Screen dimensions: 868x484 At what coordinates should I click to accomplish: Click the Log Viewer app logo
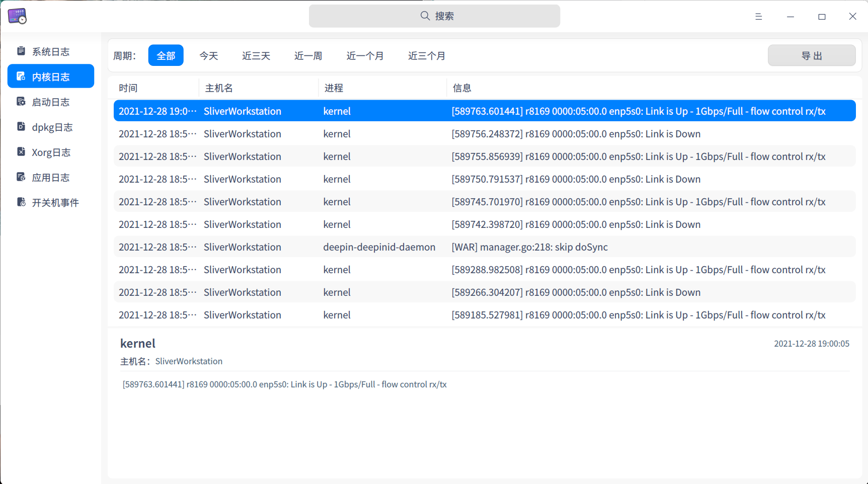click(x=18, y=16)
